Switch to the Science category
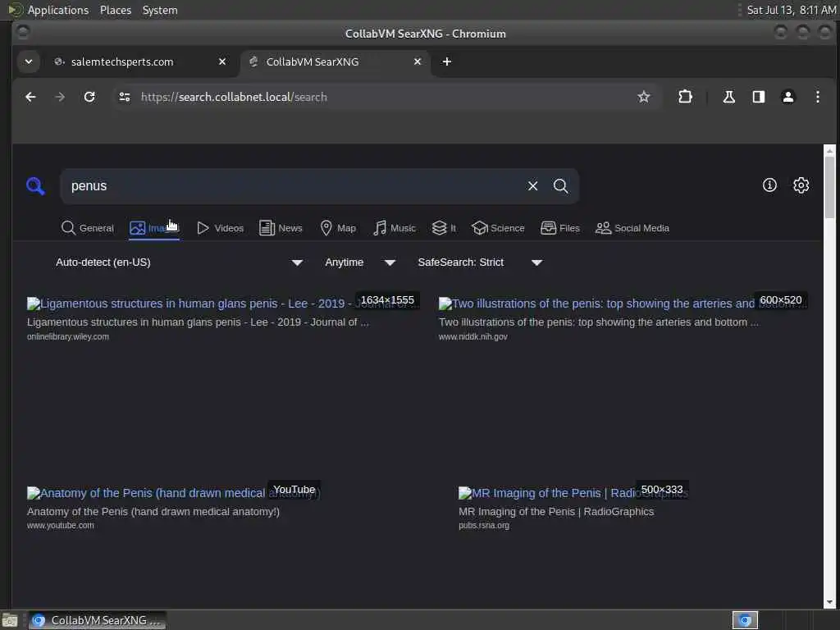 click(x=498, y=228)
